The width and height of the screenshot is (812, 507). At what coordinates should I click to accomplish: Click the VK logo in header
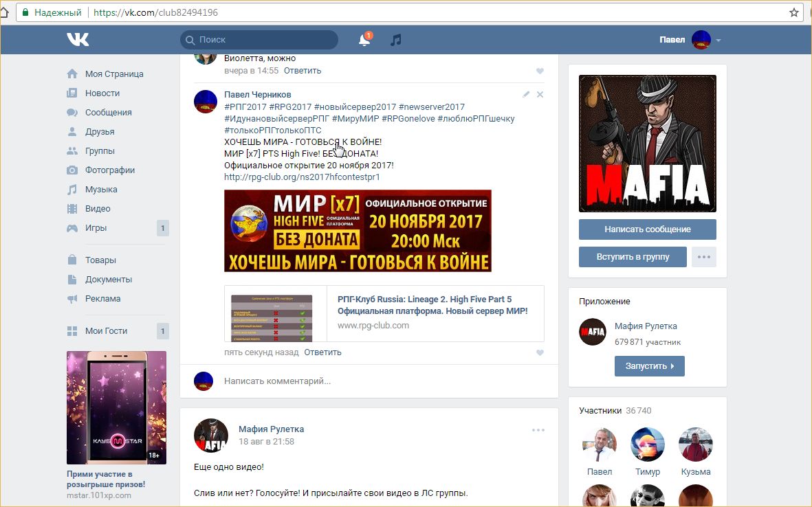click(x=78, y=39)
